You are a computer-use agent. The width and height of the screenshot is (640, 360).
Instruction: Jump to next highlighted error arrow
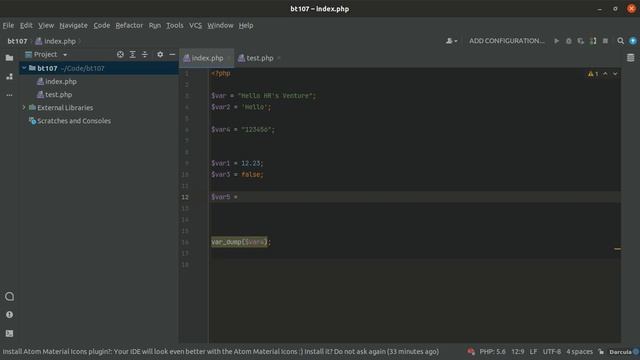(x=615, y=74)
